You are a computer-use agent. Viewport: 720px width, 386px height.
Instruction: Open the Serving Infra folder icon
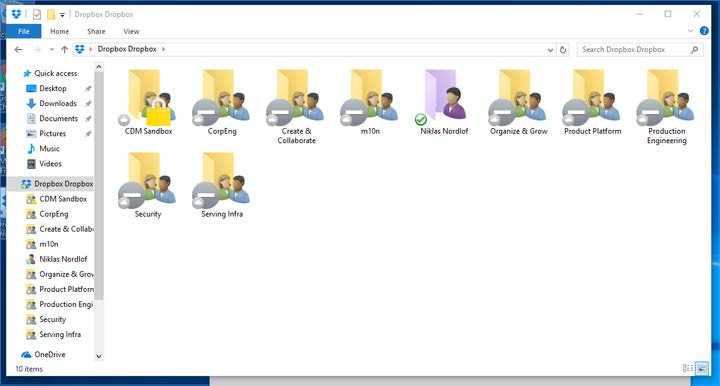click(x=221, y=181)
